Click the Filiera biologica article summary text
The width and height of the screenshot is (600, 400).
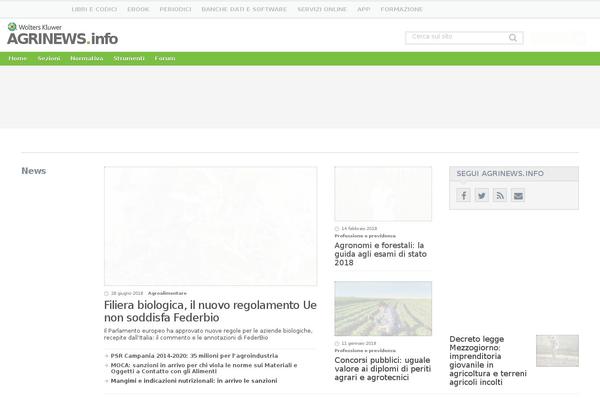pyautogui.click(x=208, y=334)
